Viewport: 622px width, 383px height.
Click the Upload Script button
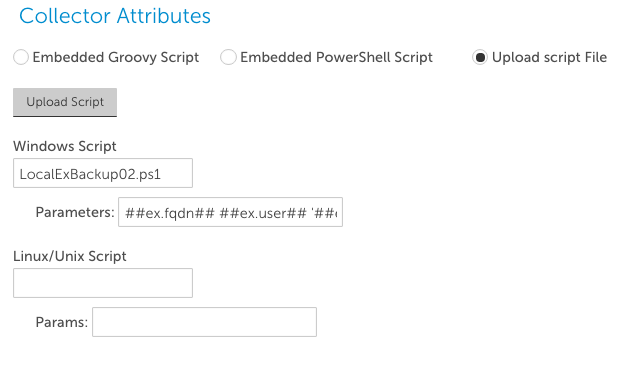point(65,102)
